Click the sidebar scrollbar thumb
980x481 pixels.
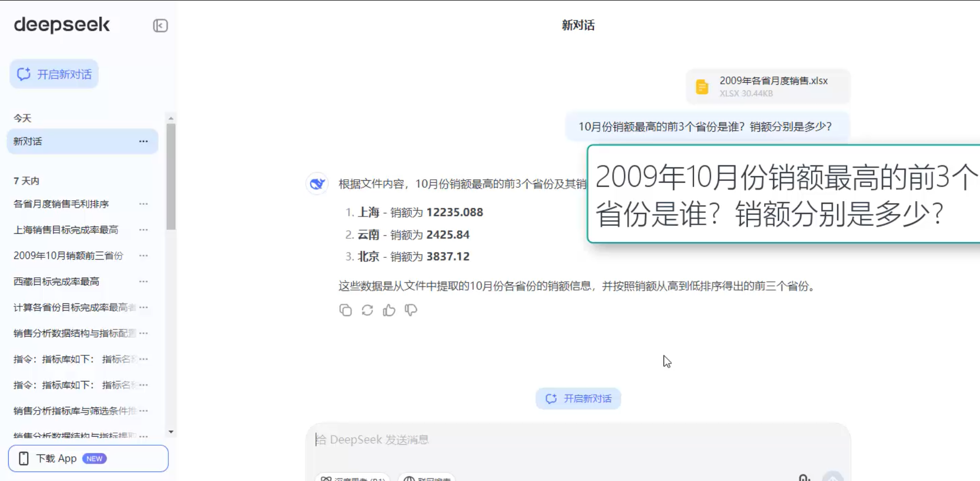point(171,176)
